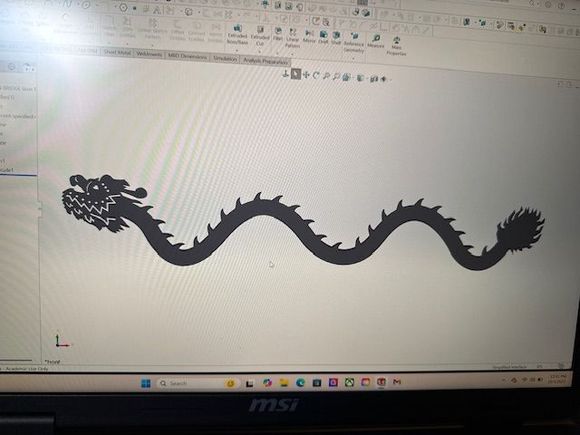
Task: Open the Xbox app from taskbar
Action: [350, 382]
